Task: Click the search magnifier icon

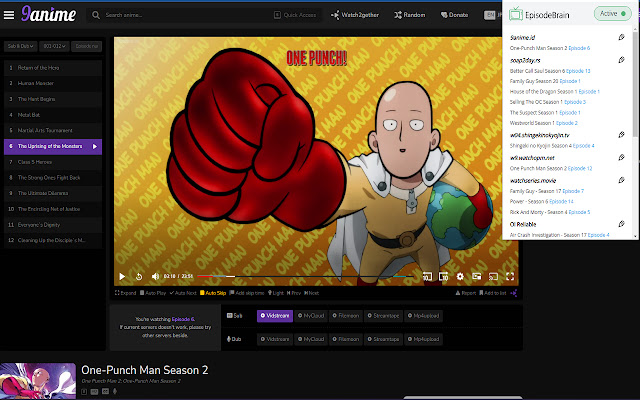Action: (96, 15)
